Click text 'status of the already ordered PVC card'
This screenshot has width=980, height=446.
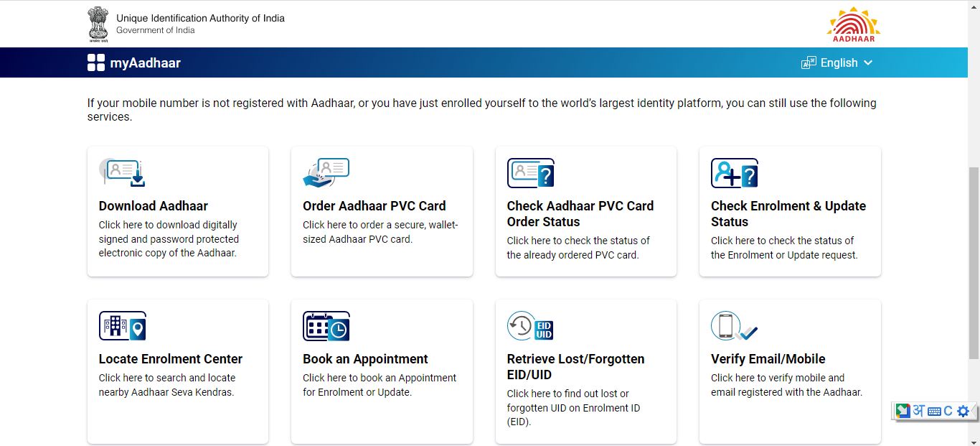click(x=578, y=248)
